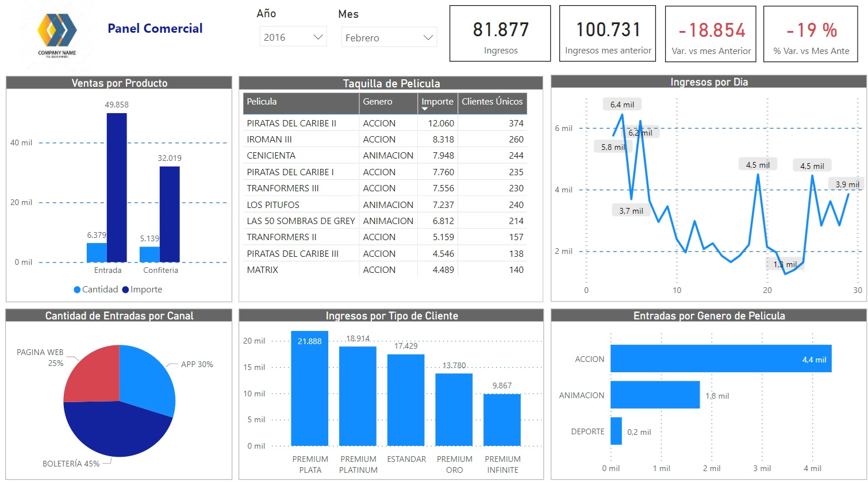868x482 pixels.
Task: Select the Ingresos card showing 81.877
Action: coord(500,33)
